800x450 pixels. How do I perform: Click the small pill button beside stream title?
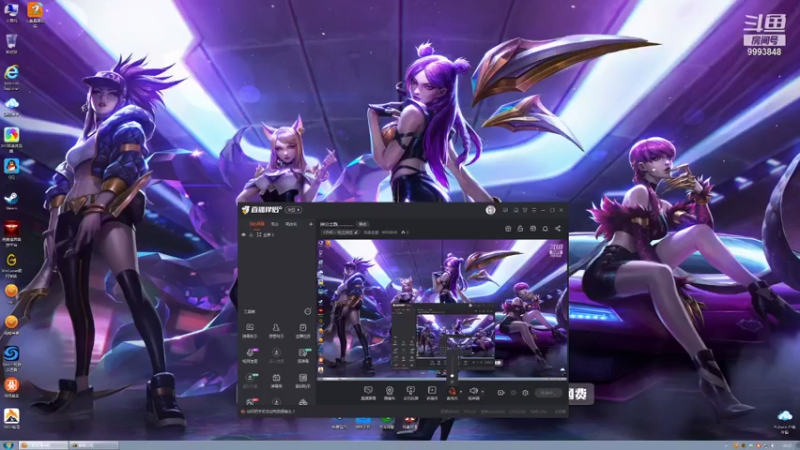click(x=363, y=224)
